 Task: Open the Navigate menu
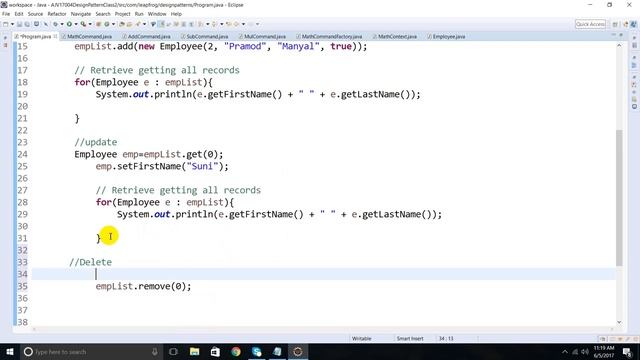[x=81, y=14]
